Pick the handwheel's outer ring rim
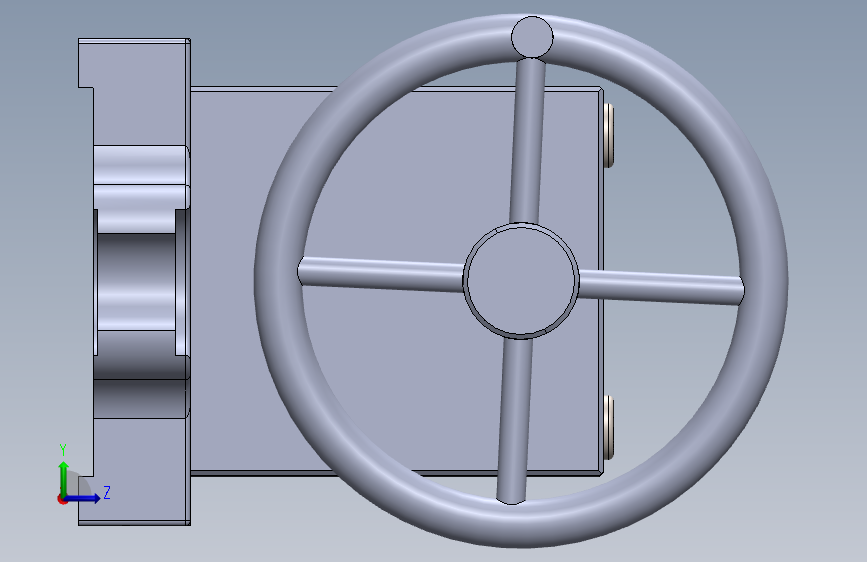 pos(280,280)
